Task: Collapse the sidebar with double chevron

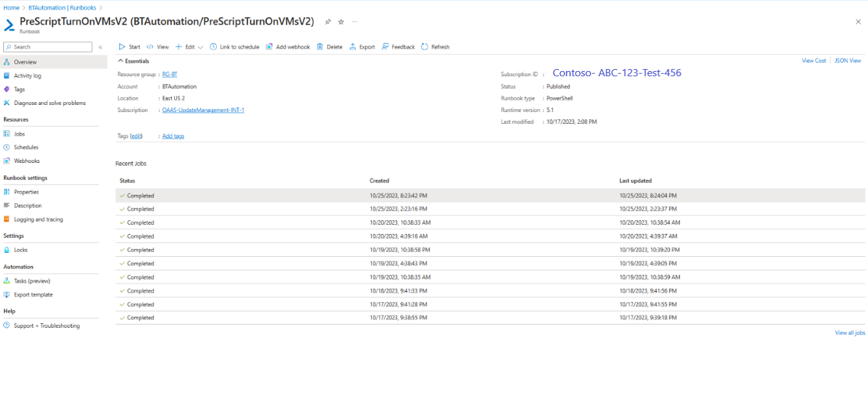Action: [x=100, y=47]
